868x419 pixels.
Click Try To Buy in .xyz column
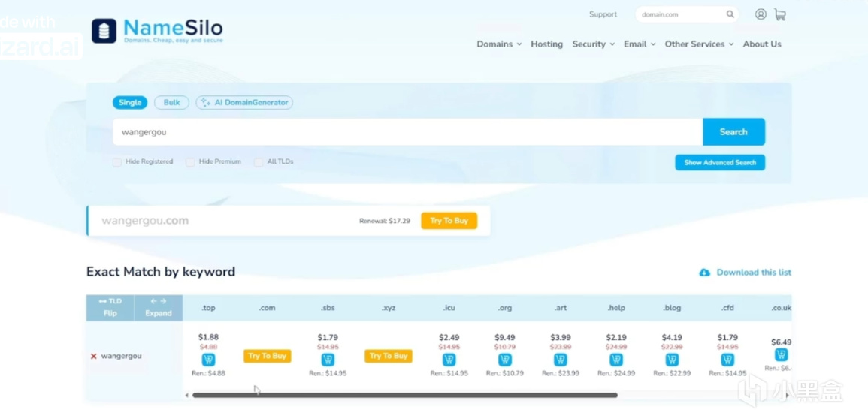coord(389,356)
